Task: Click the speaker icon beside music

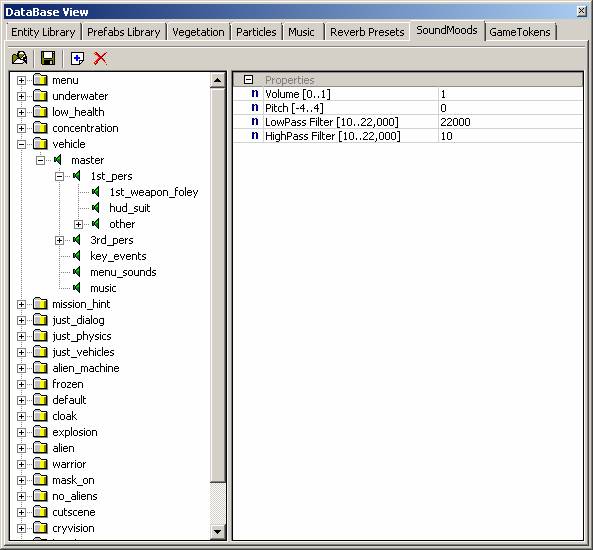Action: 77,288
